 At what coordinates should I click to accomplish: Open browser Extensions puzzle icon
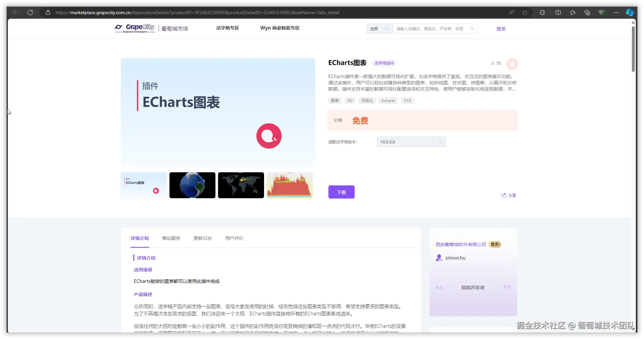tap(542, 12)
